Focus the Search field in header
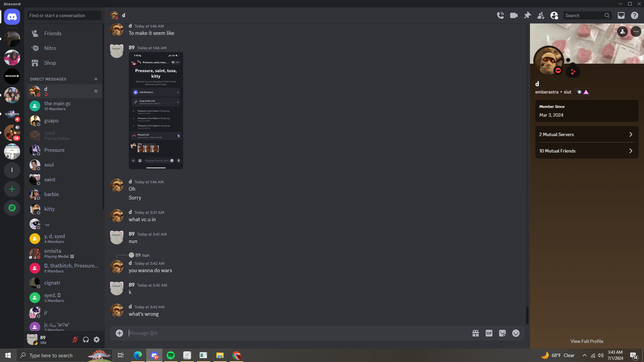Viewport: 644px width, 362px height. click(x=587, y=15)
